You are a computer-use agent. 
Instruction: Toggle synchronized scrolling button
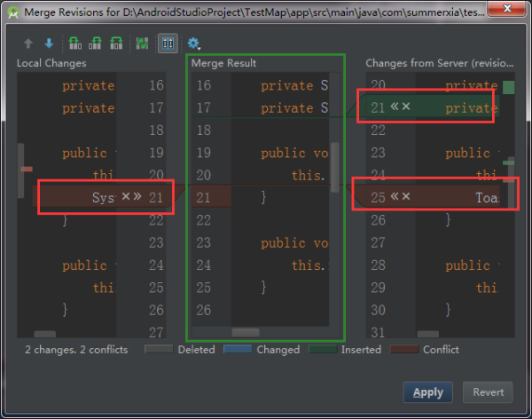[x=168, y=43]
